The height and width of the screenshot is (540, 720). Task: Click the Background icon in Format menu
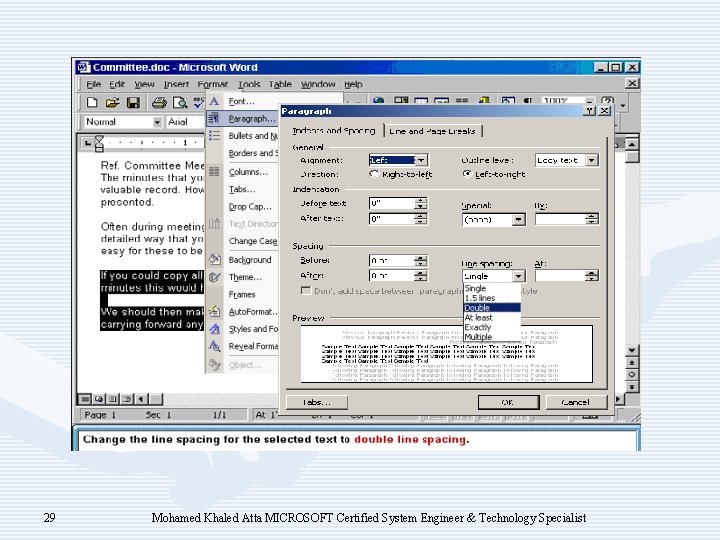[x=214, y=259]
